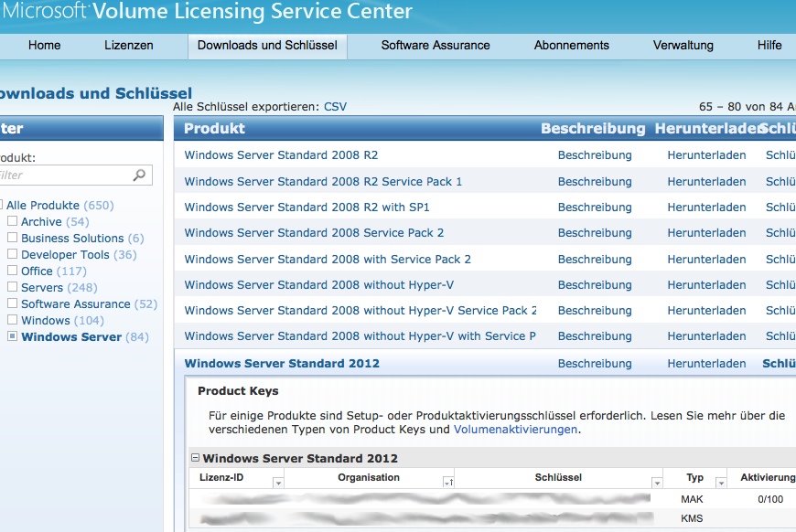
Task: Open Beschreibung for Windows Server Standard 2012
Action: click(595, 364)
